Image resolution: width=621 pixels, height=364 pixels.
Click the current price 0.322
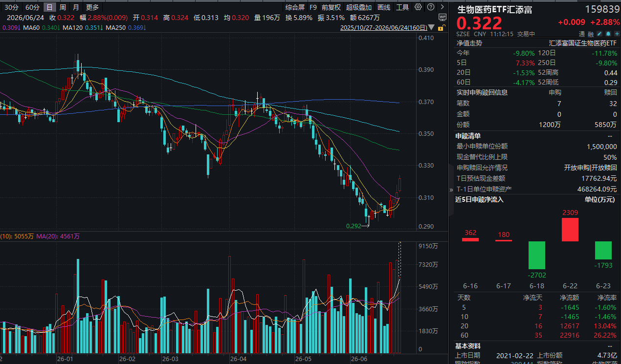479,23
